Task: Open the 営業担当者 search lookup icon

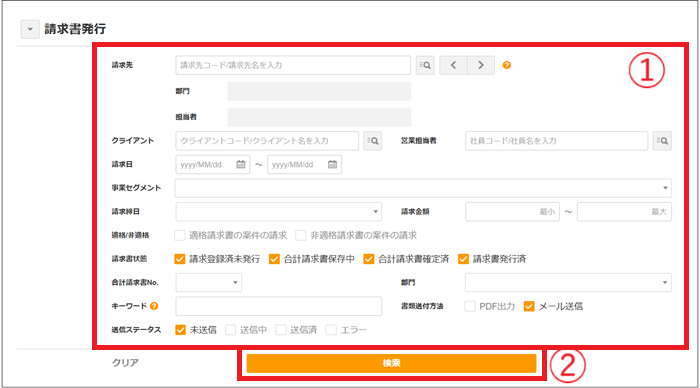Action: click(x=662, y=141)
